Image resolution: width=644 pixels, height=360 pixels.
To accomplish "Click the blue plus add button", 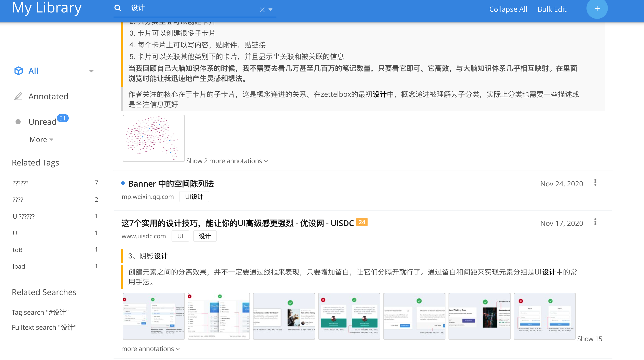I will click(597, 9).
